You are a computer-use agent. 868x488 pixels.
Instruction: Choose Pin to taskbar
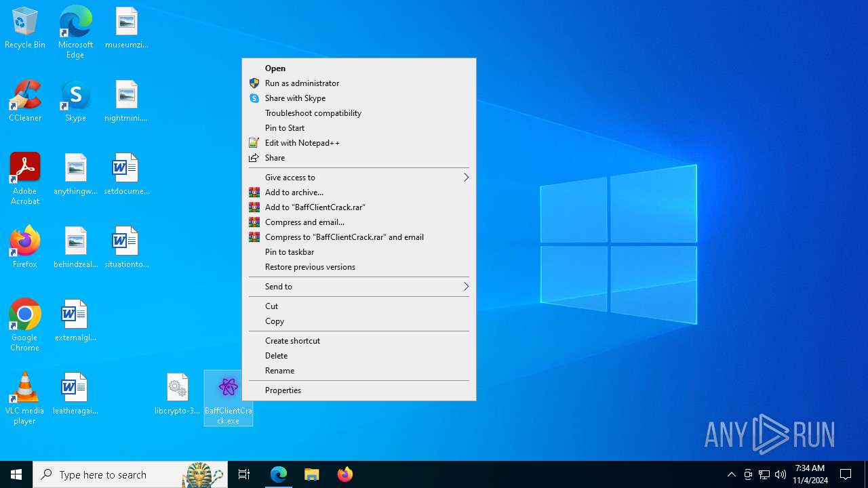[x=359, y=252]
